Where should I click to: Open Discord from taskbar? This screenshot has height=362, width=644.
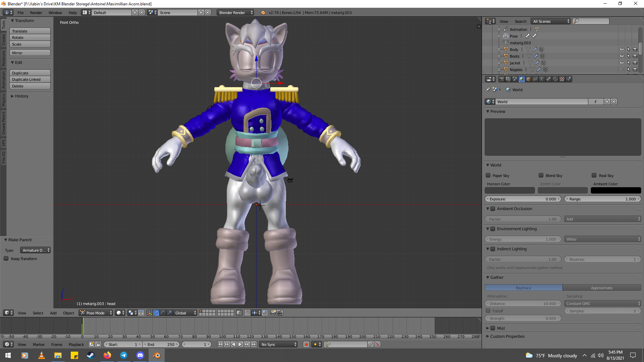click(x=140, y=355)
